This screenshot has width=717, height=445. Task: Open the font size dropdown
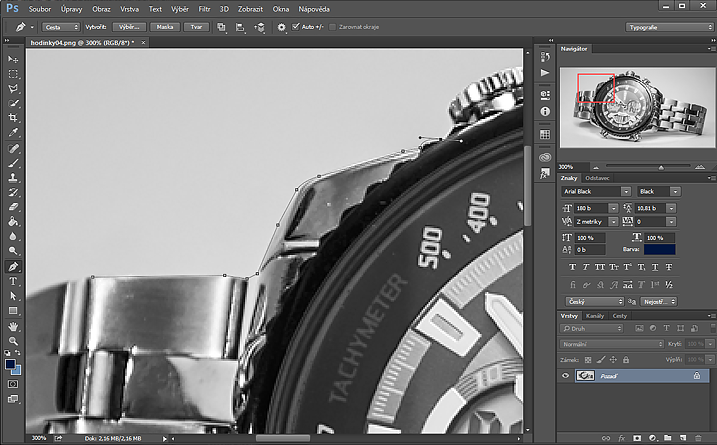click(x=613, y=208)
